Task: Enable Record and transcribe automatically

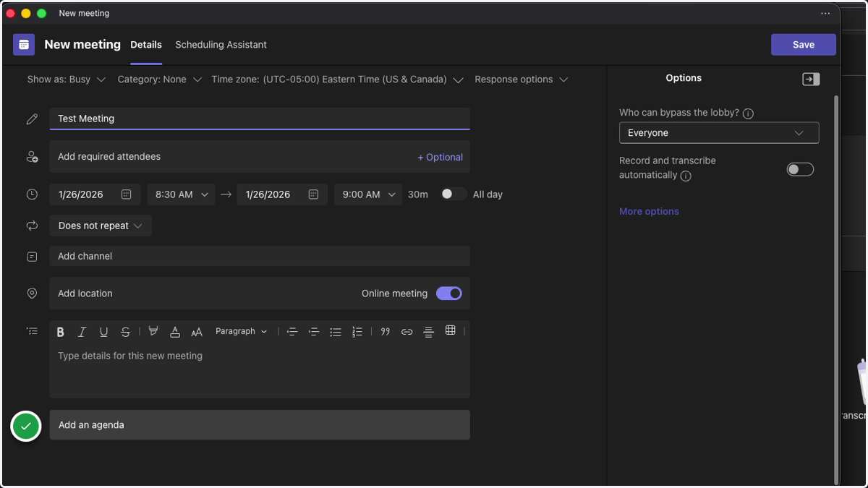Action: (801, 169)
